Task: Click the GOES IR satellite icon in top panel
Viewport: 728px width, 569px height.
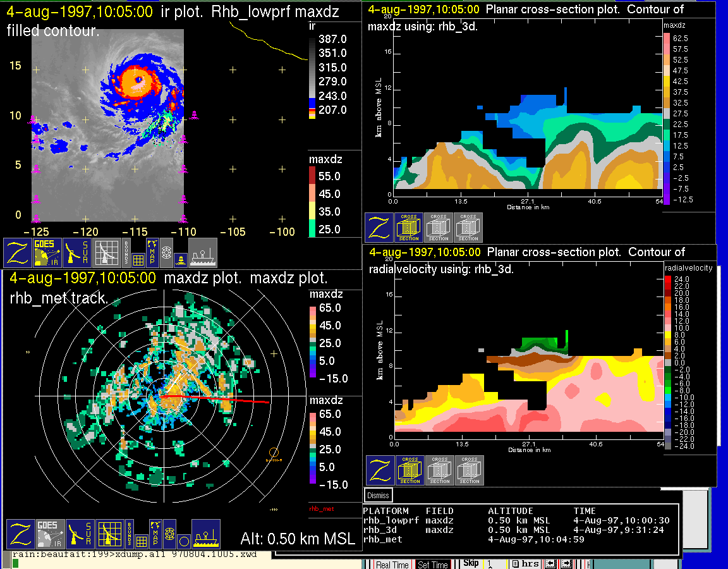Action: 47,253
